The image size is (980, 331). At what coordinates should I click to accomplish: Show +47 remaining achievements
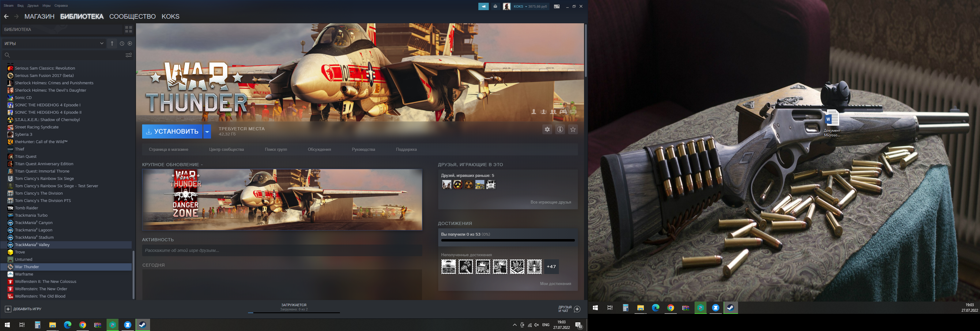(551, 267)
